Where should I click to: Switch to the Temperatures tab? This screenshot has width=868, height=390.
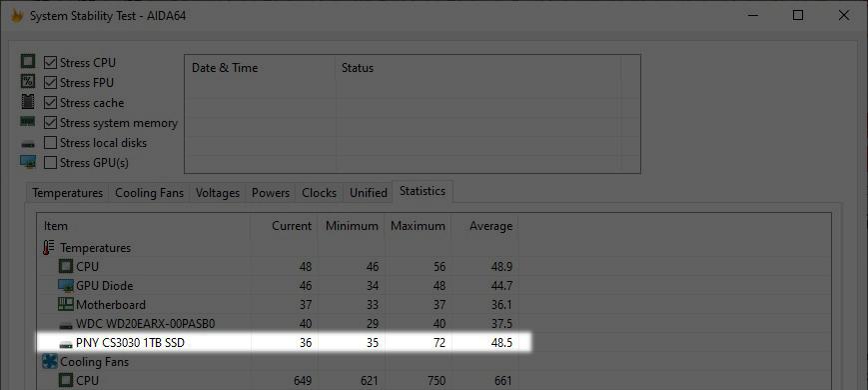click(x=67, y=193)
